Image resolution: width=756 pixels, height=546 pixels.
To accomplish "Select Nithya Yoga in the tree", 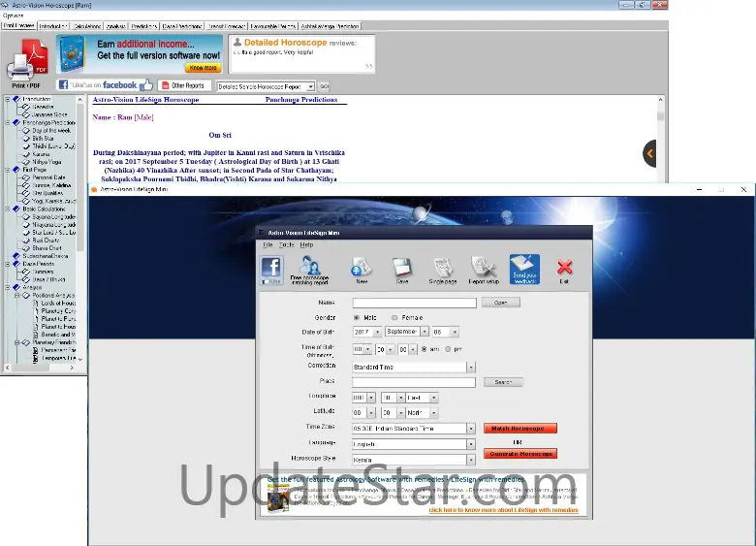I will click(x=47, y=162).
